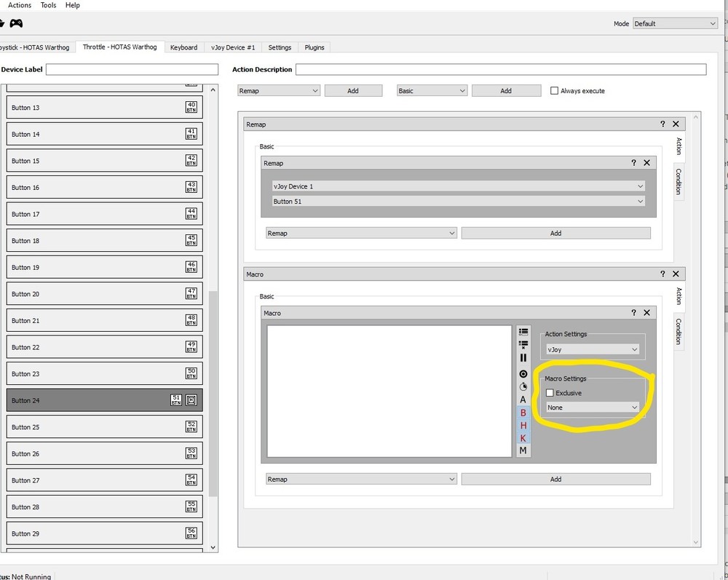728x580 pixels.
Task: Expand the Button 51 dropdown
Action: click(458, 202)
